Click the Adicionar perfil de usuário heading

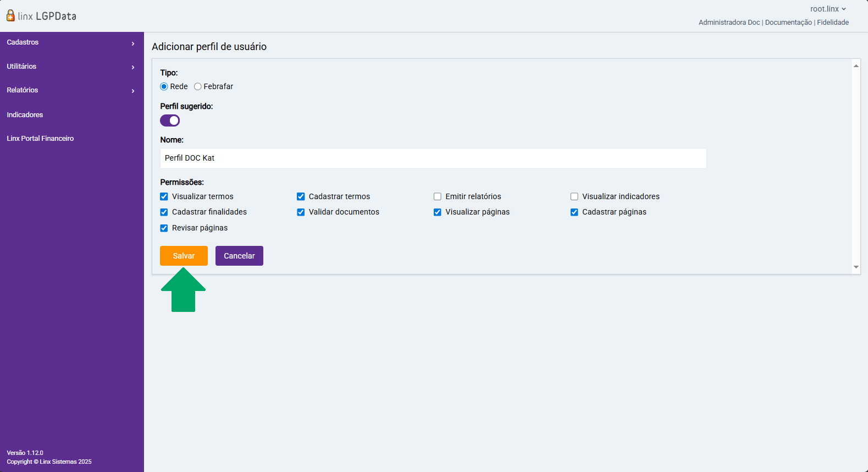[x=209, y=47]
